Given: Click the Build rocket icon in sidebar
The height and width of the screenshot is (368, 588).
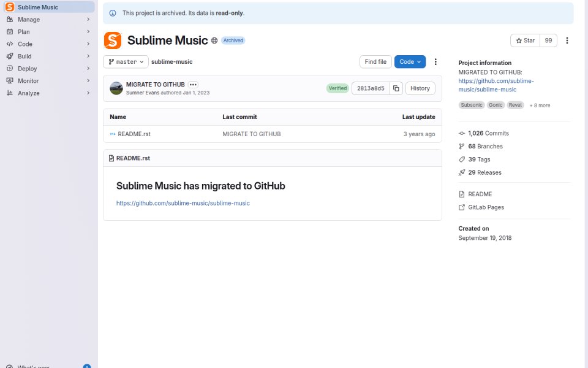Looking at the screenshot, I should pyautogui.click(x=10, y=56).
